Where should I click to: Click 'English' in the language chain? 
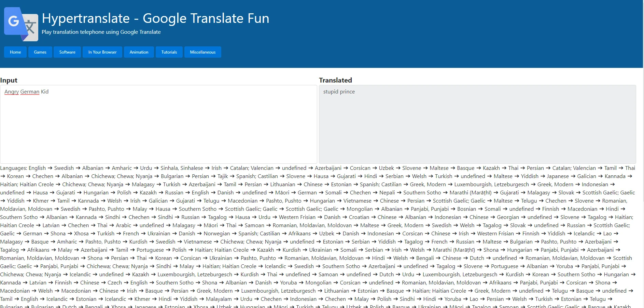(x=38, y=168)
